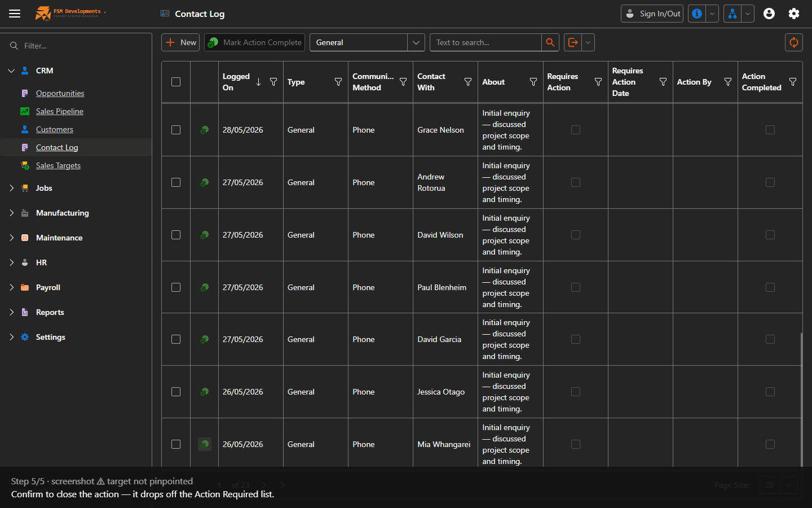Screen dimensions: 812x508
Task: Click the blue info icon
Action: coord(697,14)
